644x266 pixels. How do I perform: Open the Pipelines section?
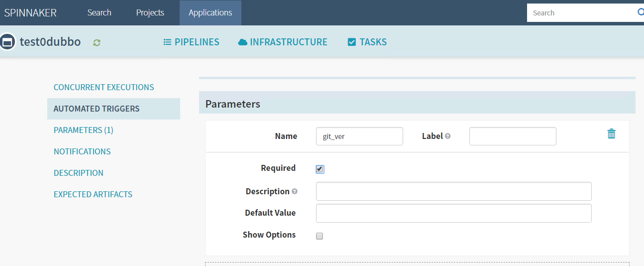tap(191, 42)
